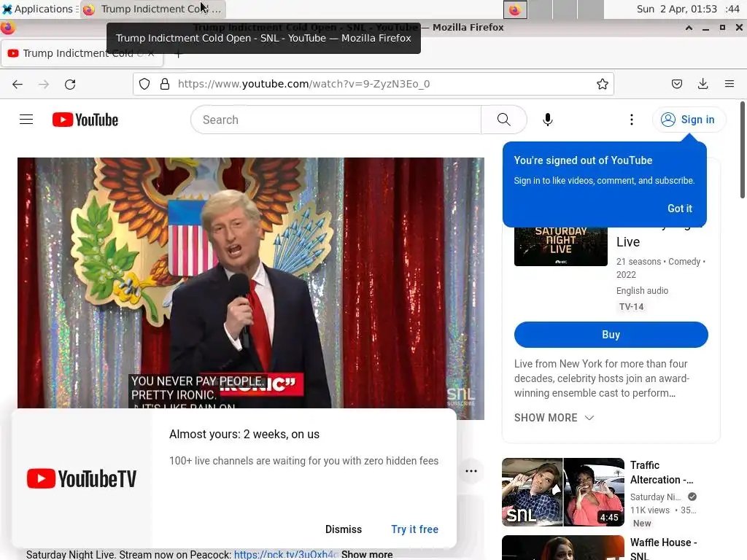Close the Trump Indictment browser tab

(151, 53)
